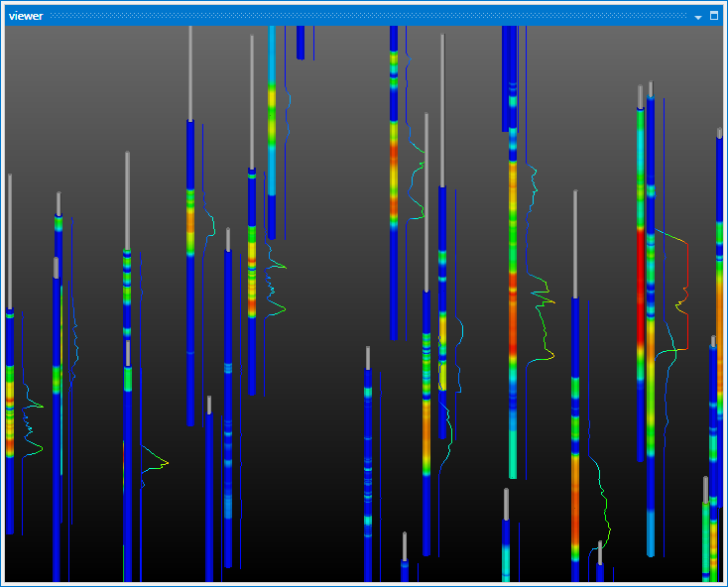The height and width of the screenshot is (587, 728).
Task: Select the small grey casing stub at bottom center
Action: [405, 545]
